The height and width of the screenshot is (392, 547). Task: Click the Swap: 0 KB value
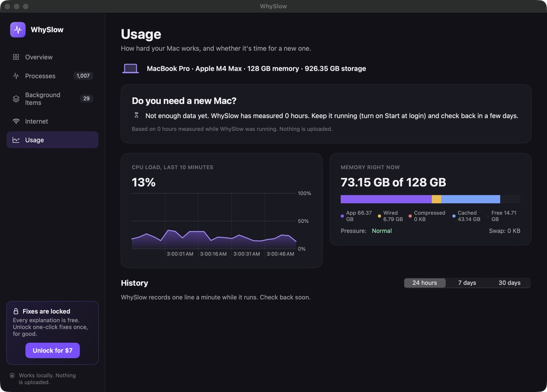pos(505,231)
